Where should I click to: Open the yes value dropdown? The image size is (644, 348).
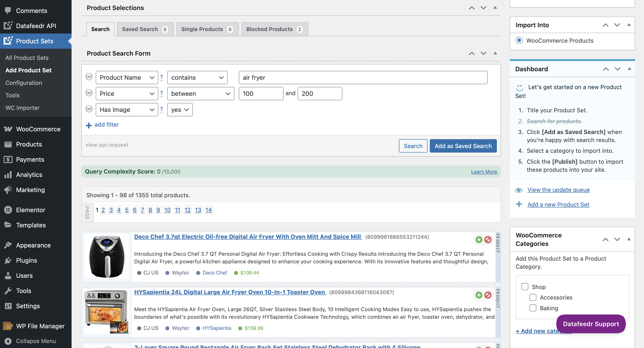click(180, 110)
